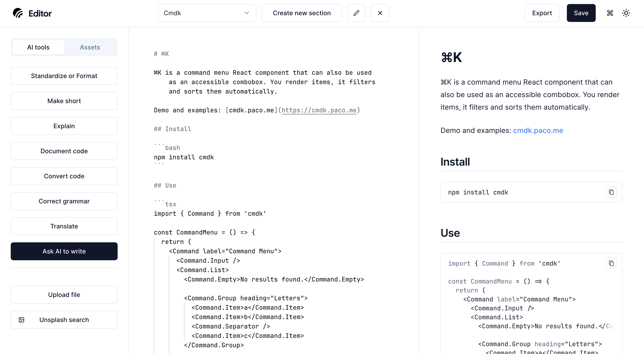Click the Editor logo icon

18,13
